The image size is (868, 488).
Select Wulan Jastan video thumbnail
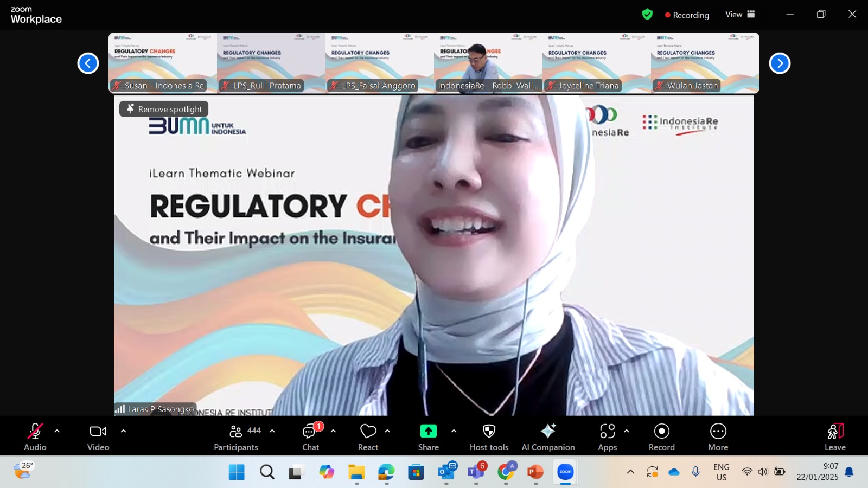705,63
